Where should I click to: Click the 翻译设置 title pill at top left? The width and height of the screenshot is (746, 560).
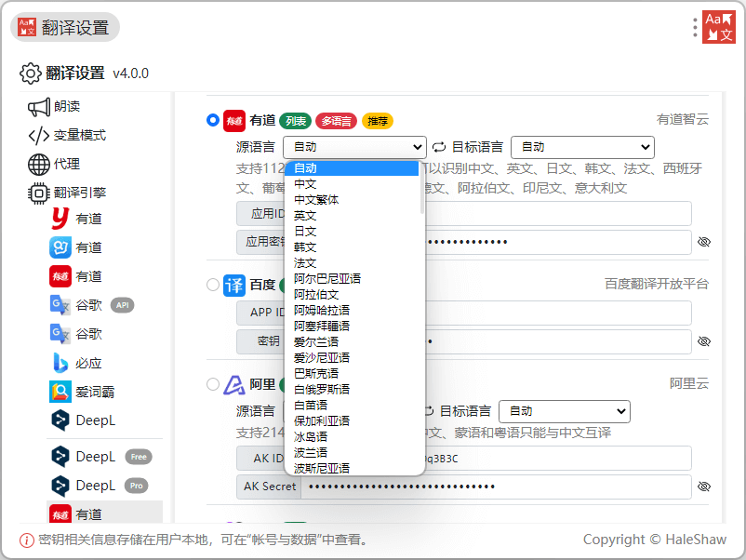pyautogui.click(x=65, y=28)
